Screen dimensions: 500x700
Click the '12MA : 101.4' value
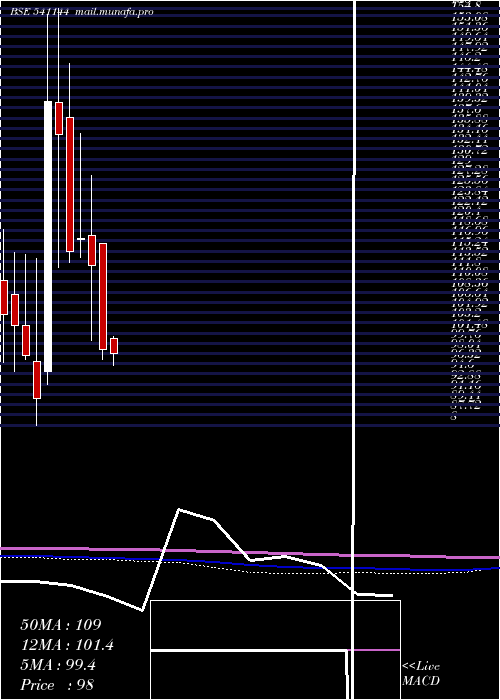click(67, 645)
